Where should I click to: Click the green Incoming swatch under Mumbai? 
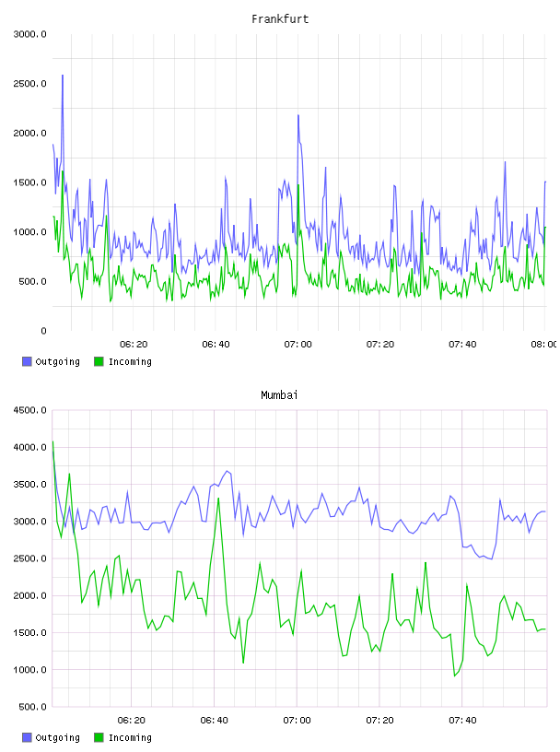point(99,737)
